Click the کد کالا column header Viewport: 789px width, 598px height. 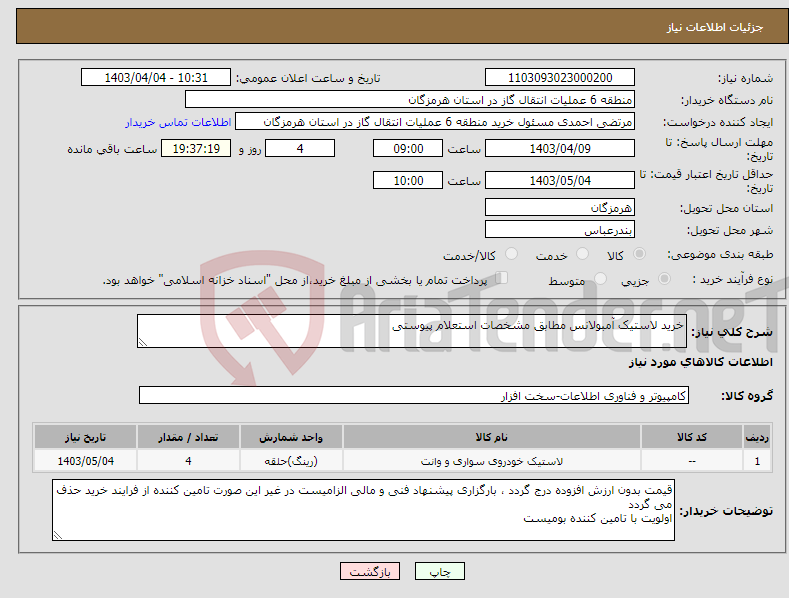click(x=691, y=437)
